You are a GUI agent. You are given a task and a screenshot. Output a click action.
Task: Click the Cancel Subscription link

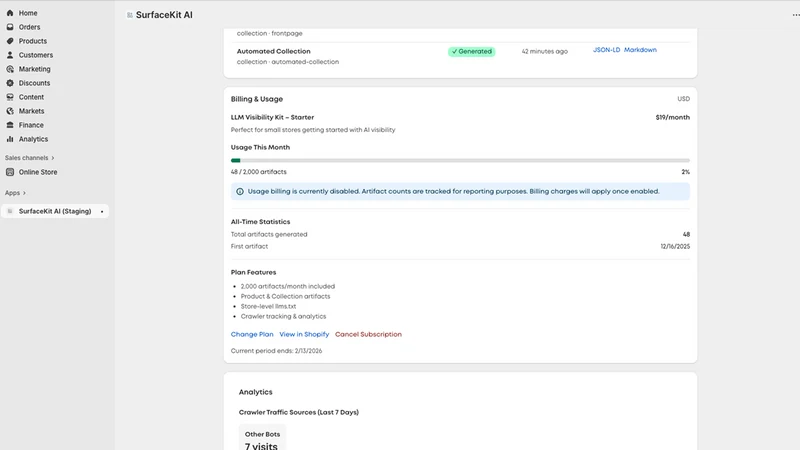point(368,334)
